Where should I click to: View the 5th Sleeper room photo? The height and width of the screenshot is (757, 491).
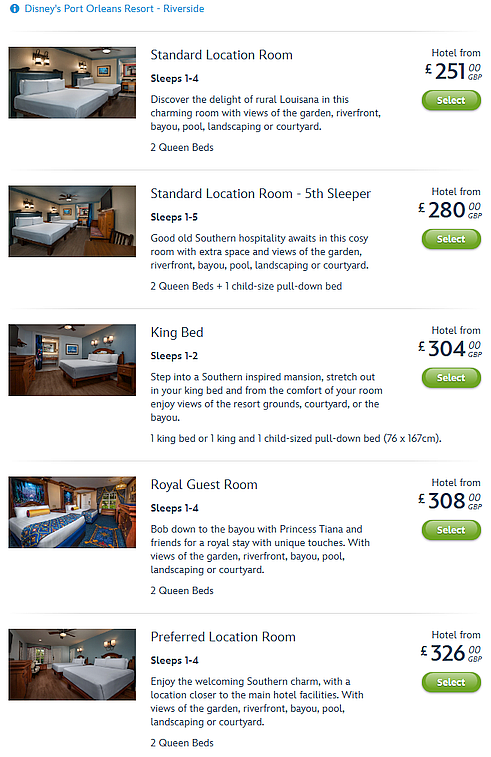(72, 221)
